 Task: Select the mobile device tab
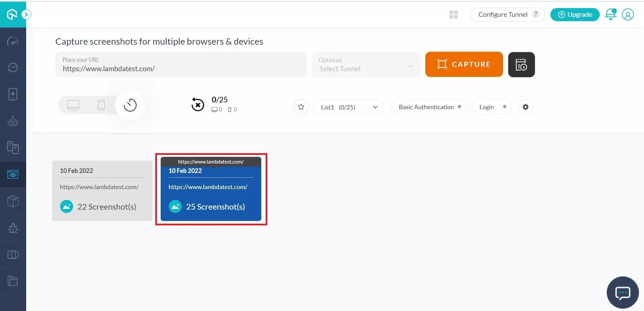coord(101,105)
